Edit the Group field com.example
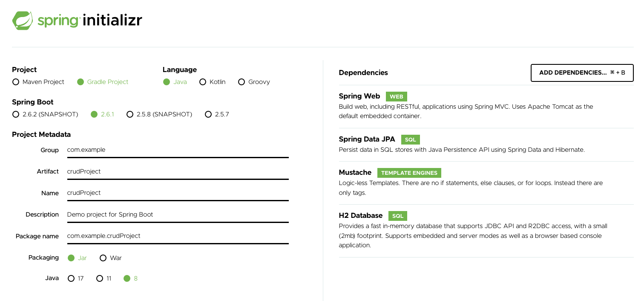Screen dimensions: 644x301 [178, 150]
